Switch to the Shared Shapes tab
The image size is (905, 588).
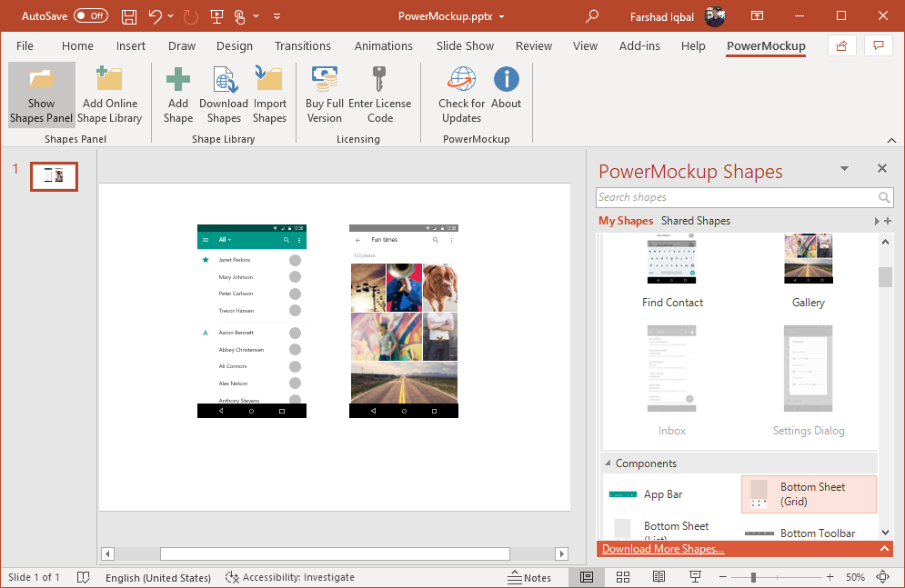point(695,221)
